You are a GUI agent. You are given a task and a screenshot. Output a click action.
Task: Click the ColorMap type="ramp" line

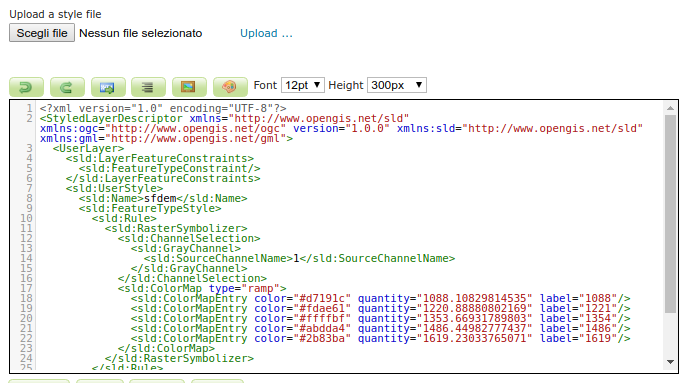click(202, 288)
